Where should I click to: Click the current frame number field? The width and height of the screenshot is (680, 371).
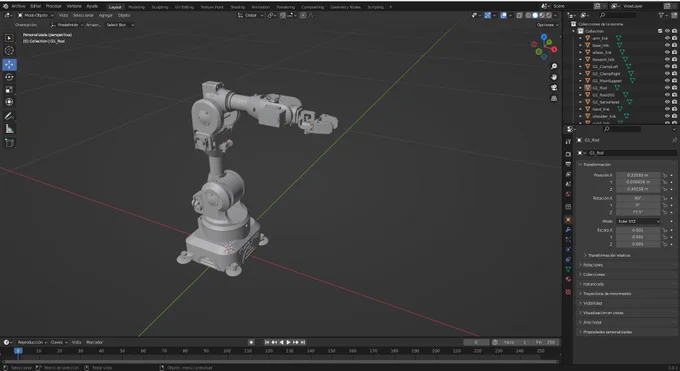[x=476, y=342]
